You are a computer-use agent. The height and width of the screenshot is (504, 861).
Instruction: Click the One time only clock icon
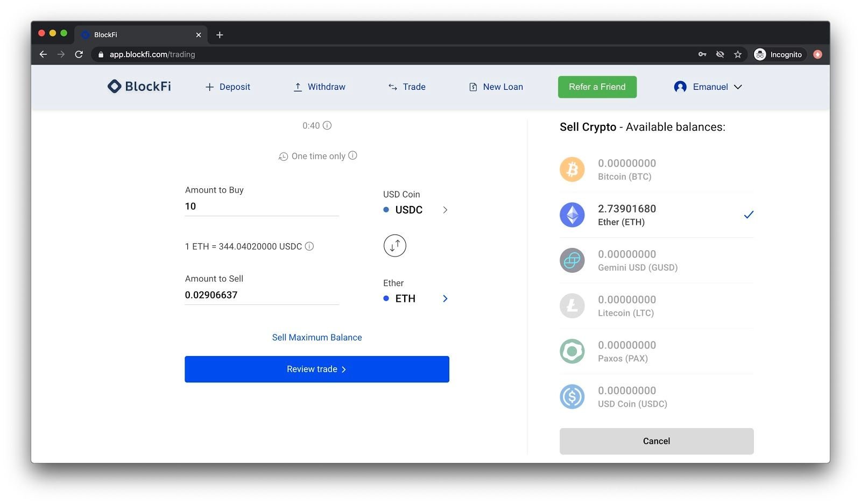click(283, 157)
